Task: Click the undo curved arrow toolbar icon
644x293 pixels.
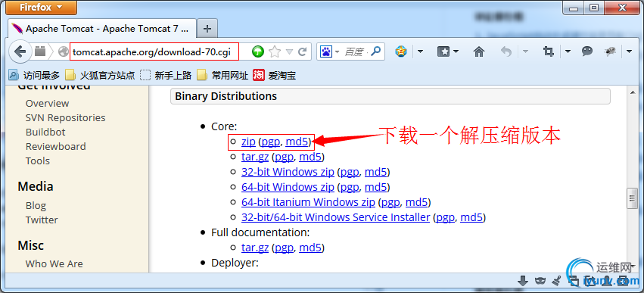Action: (506, 51)
